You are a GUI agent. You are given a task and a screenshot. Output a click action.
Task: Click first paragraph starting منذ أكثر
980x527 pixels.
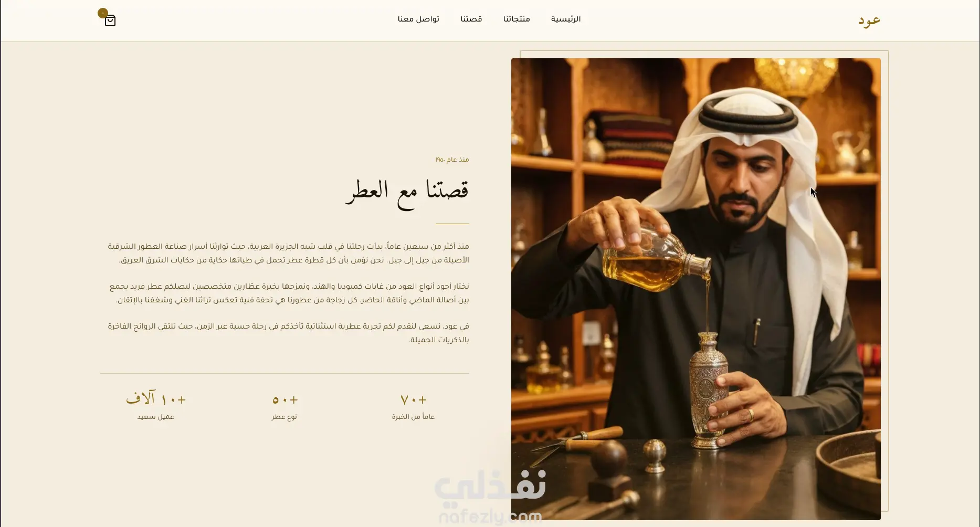coord(288,253)
